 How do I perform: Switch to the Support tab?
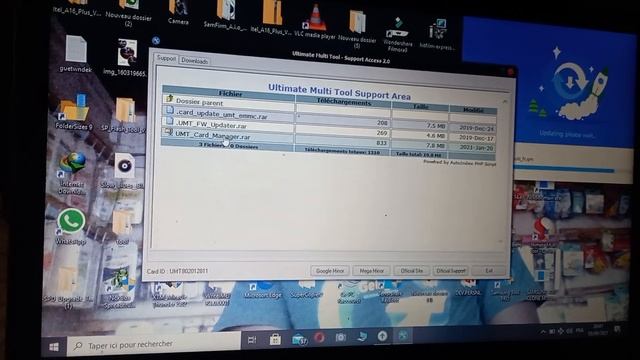(166, 58)
